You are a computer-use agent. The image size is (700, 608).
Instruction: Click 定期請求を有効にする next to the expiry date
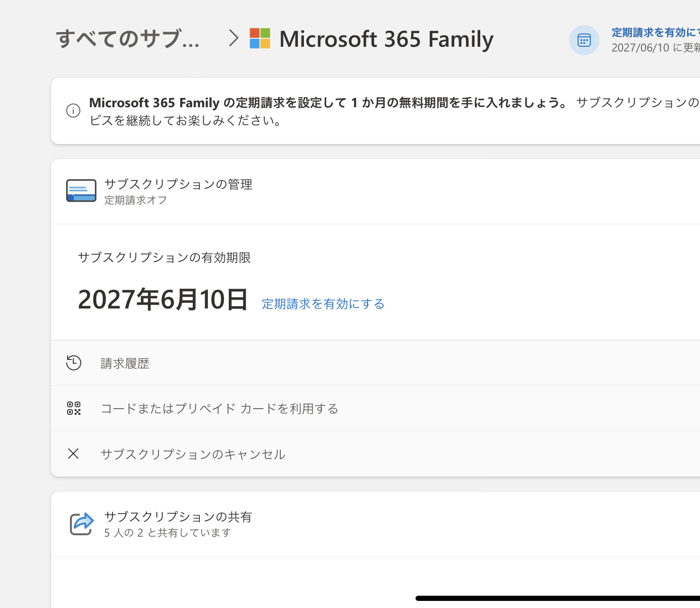click(x=323, y=304)
